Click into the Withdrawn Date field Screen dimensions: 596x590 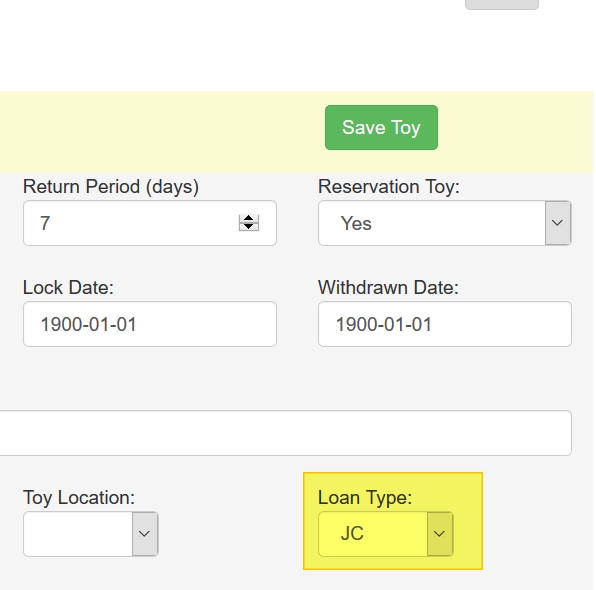click(445, 324)
